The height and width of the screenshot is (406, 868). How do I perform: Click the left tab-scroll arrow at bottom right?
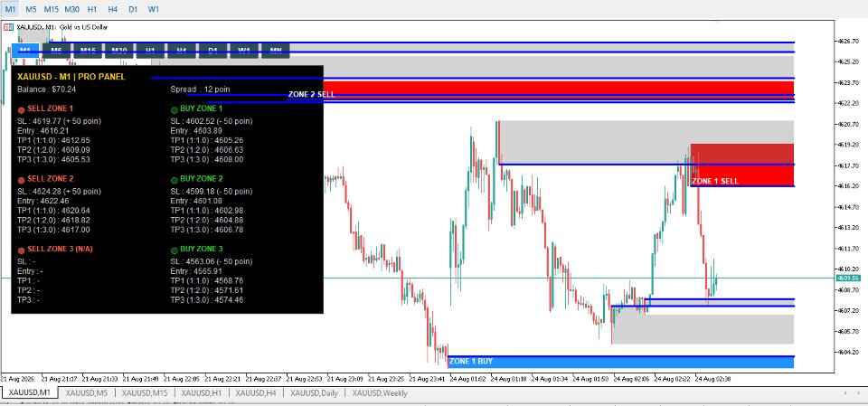coord(844,392)
